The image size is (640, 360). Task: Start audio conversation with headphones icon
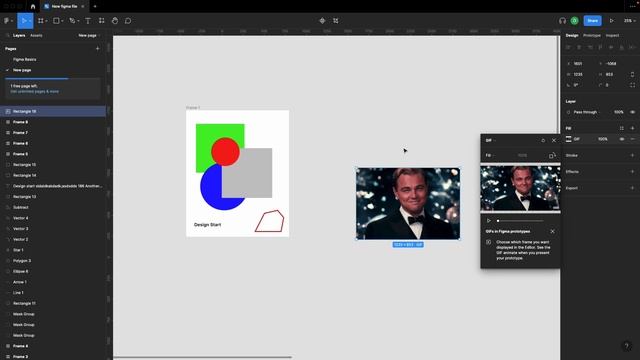pyautogui.click(x=562, y=21)
